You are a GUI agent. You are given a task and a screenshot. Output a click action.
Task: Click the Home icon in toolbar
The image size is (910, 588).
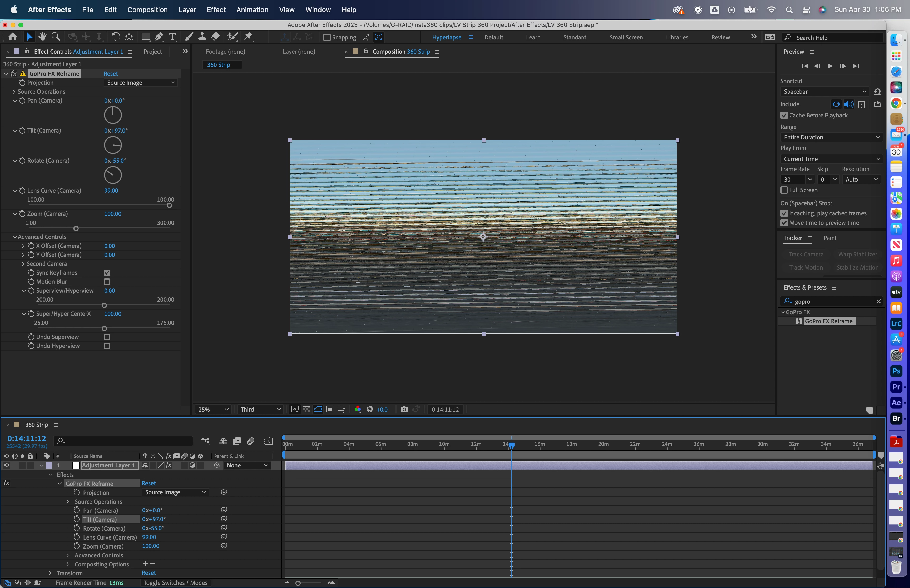point(13,37)
